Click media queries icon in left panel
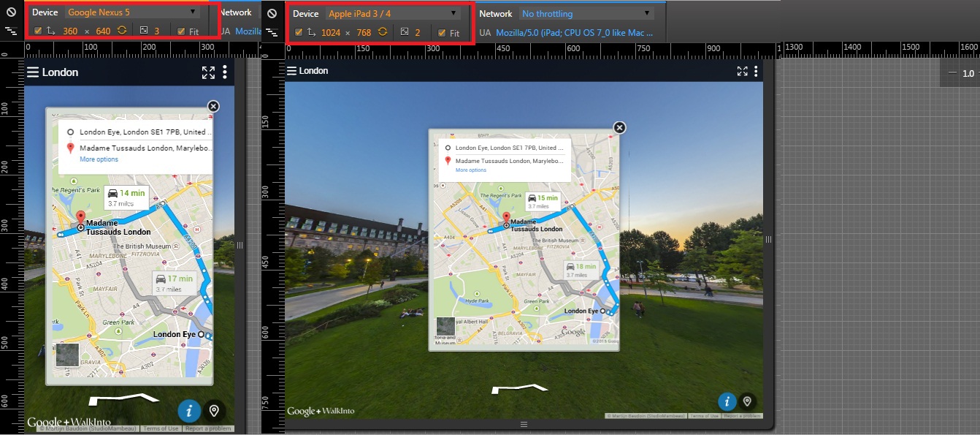 11,31
